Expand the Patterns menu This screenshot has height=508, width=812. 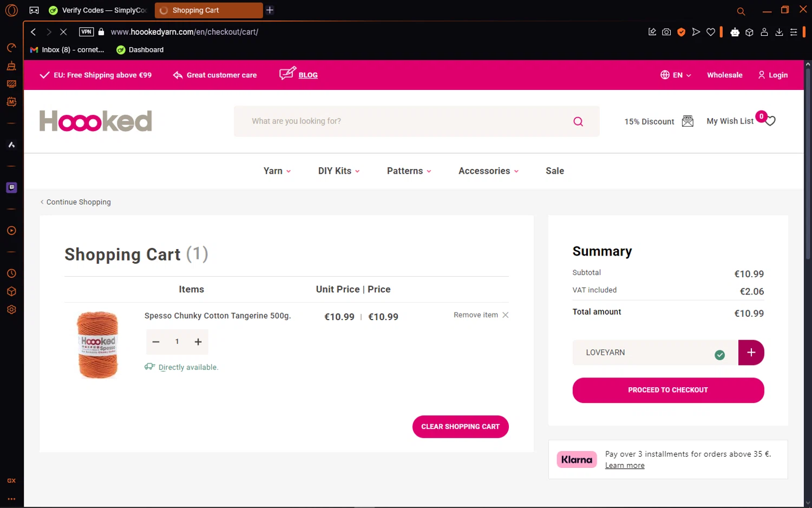[x=409, y=171]
